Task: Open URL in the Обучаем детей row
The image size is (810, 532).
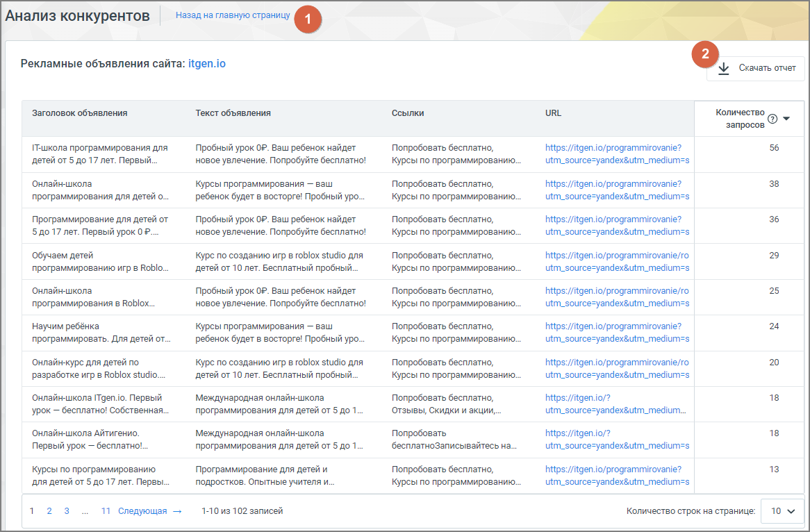Action: 618,262
